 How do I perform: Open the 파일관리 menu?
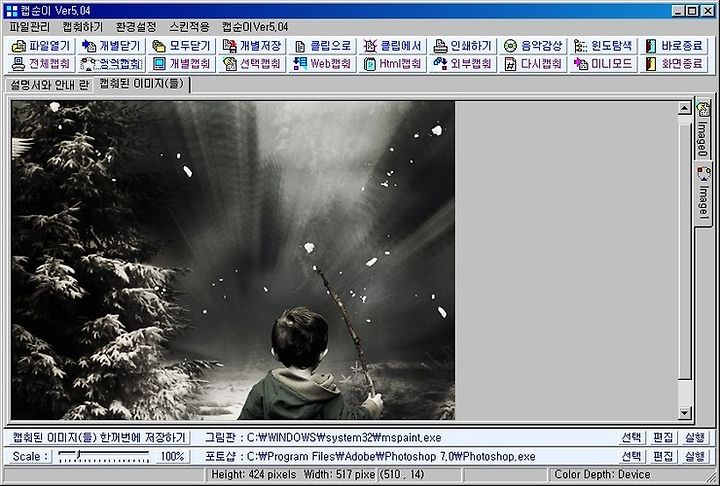(29, 27)
